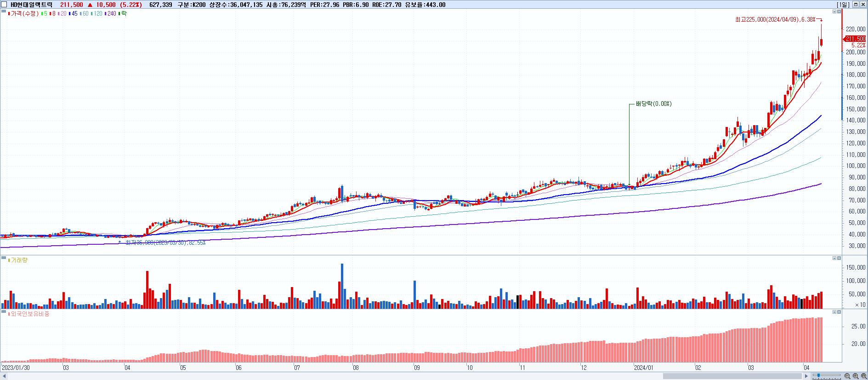The width and height of the screenshot is (868, 380).
Task: Expand the price chart panel with small cross icon
Action: [x=839, y=12]
